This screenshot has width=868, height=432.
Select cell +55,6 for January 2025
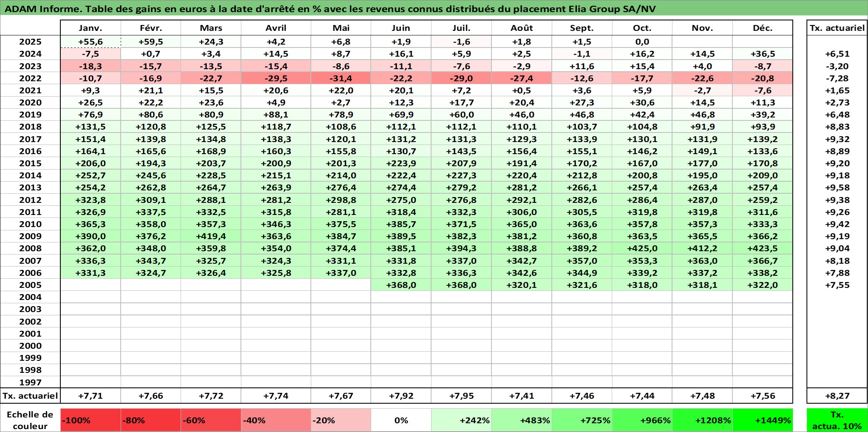coord(91,42)
